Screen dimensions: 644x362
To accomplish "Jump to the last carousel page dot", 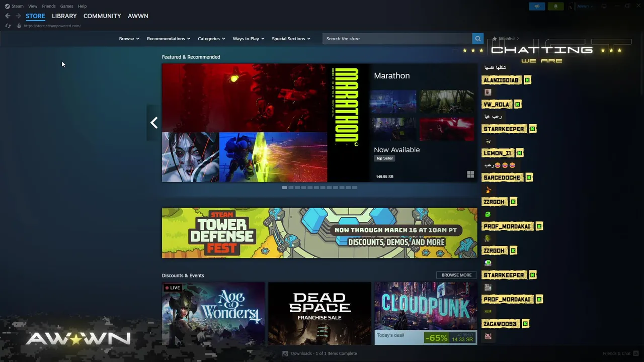I will coord(355,188).
